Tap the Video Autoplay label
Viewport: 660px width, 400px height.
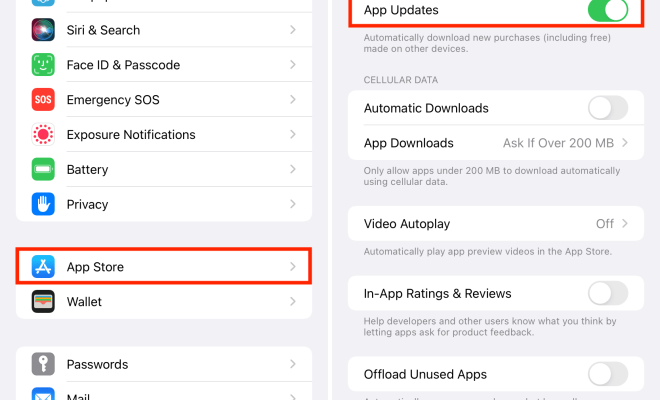[407, 224]
